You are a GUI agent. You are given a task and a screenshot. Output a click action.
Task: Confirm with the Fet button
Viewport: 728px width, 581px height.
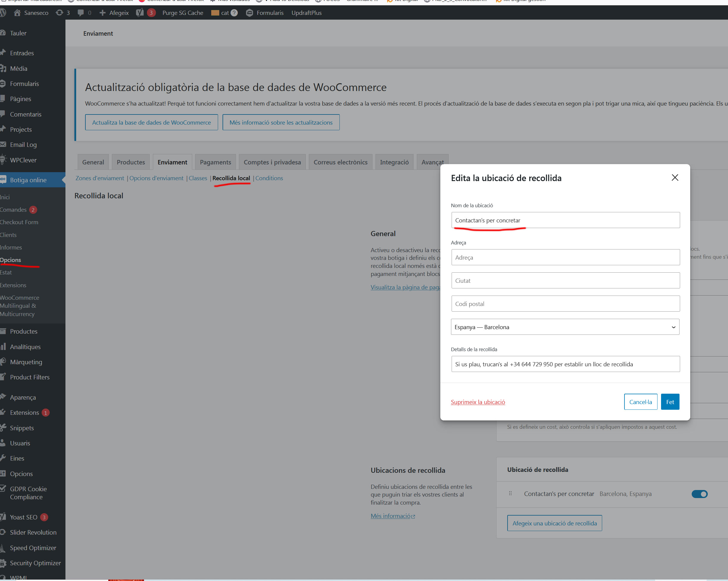670,402
